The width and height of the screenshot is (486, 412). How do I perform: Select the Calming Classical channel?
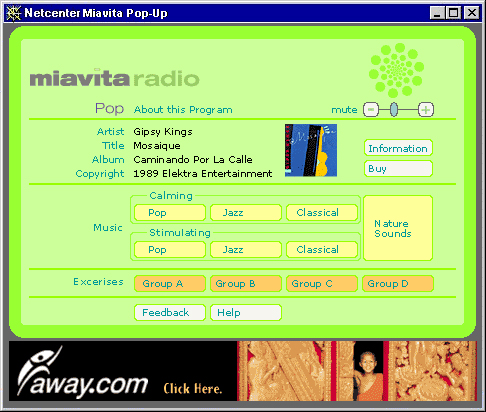click(322, 213)
